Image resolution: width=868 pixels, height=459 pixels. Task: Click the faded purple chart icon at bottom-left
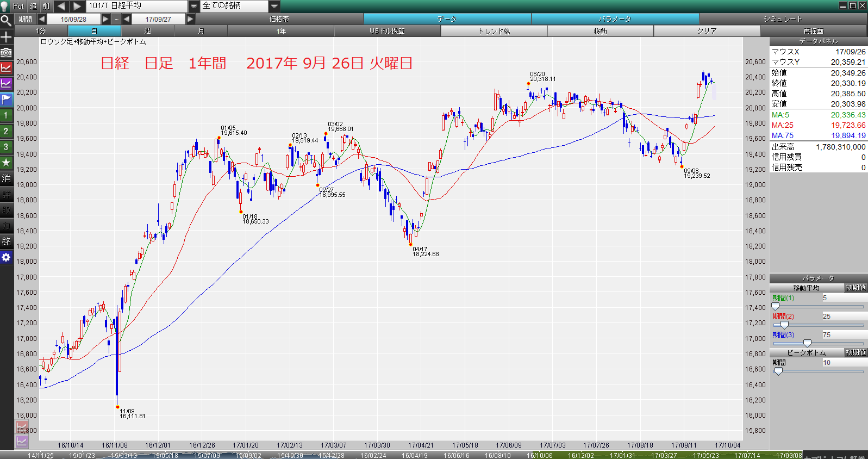(22, 441)
